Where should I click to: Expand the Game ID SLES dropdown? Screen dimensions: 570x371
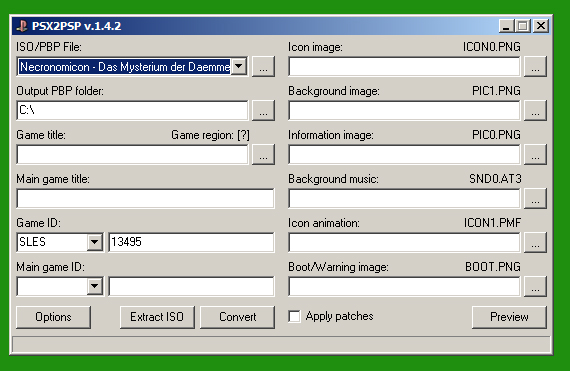(95, 242)
